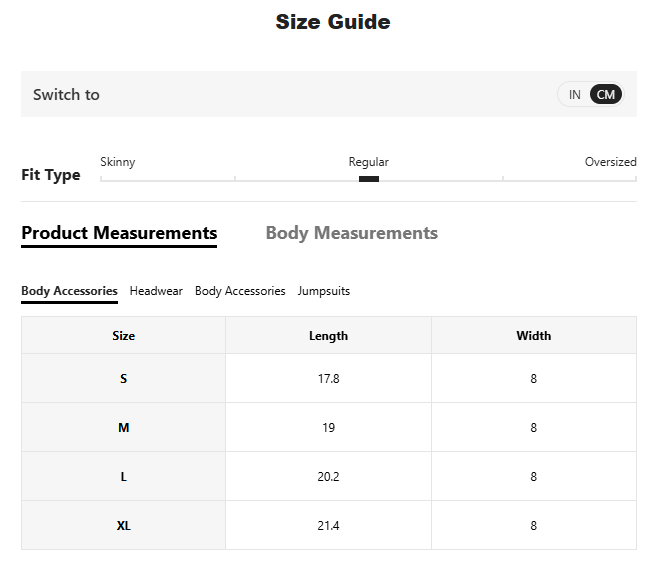The image size is (656, 564).
Task: Switch units to IN
Action: tap(574, 95)
